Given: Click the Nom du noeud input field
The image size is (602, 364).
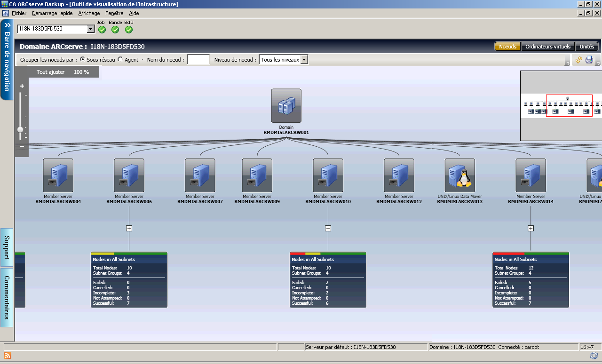Looking at the screenshot, I should click(x=198, y=60).
